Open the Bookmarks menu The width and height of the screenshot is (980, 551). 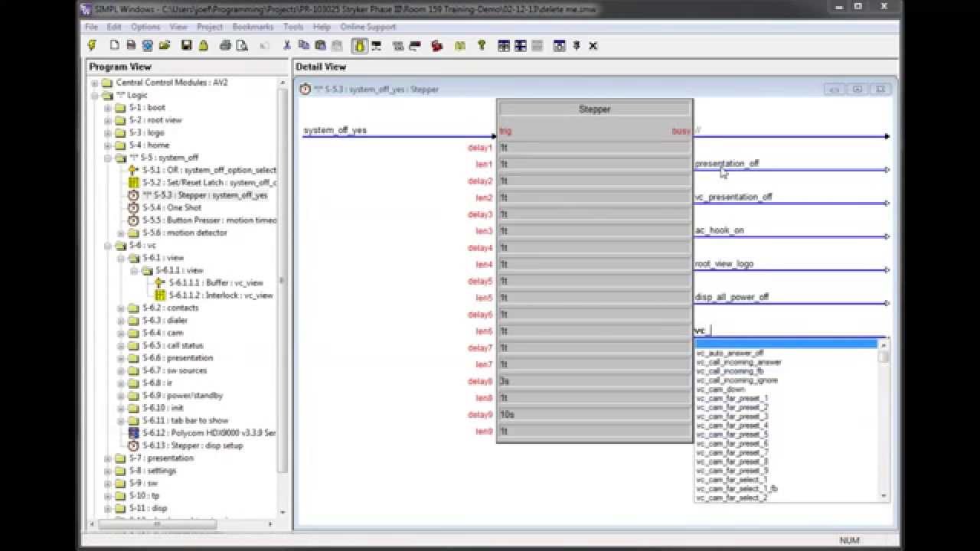253,27
